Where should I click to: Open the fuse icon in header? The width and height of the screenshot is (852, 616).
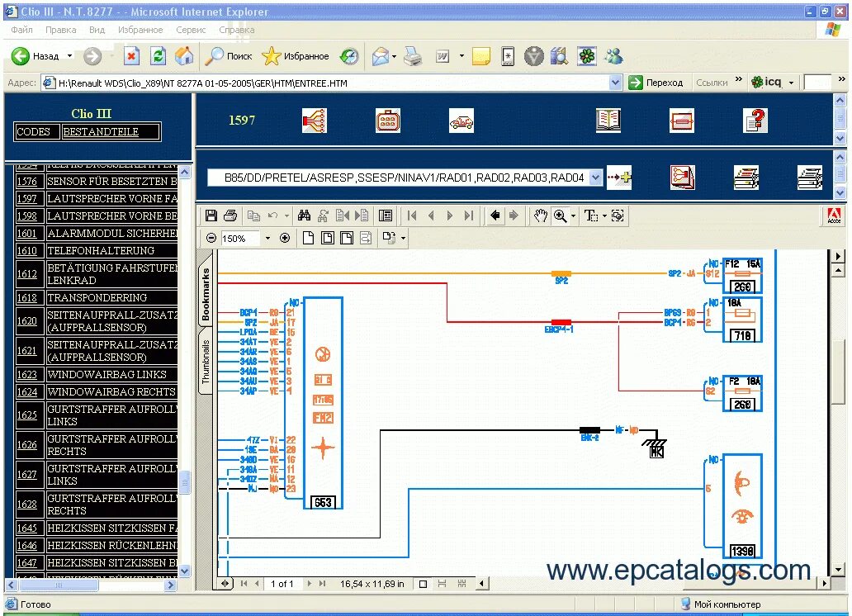pos(681,121)
